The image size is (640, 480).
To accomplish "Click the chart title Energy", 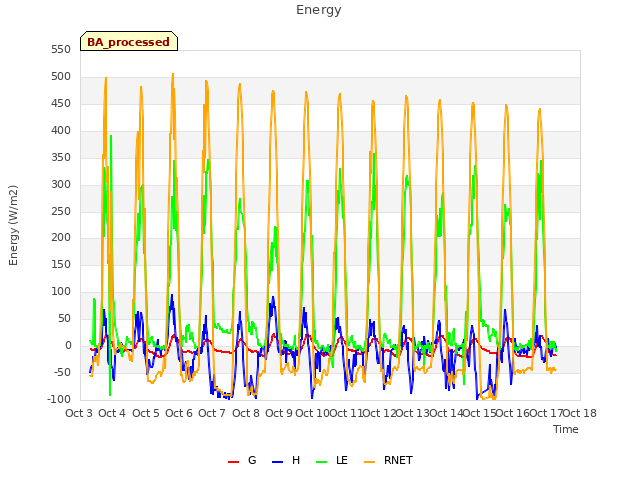I will tap(319, 10).
